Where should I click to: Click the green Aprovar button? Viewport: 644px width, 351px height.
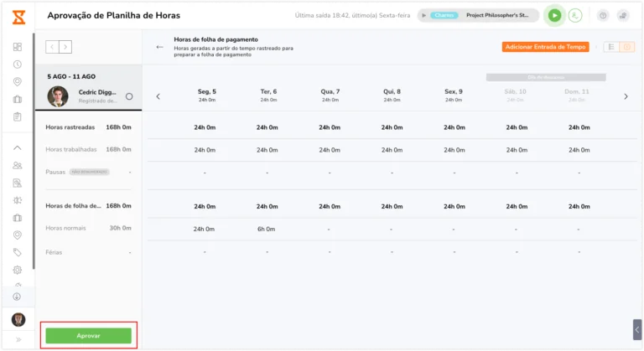(x=88, y=335)
